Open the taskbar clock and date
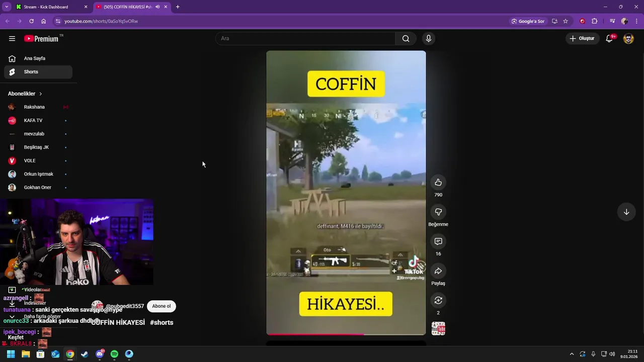The width and height of the screenshot is (644, 362). 629,354
